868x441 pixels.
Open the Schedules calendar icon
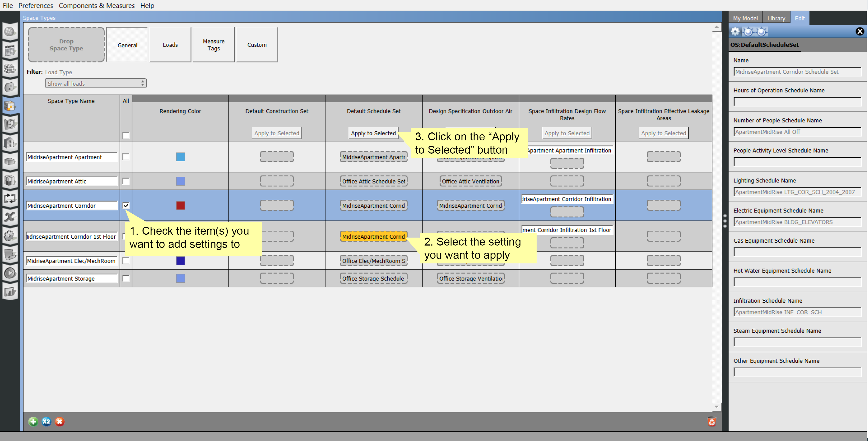[x=10, y=51]
